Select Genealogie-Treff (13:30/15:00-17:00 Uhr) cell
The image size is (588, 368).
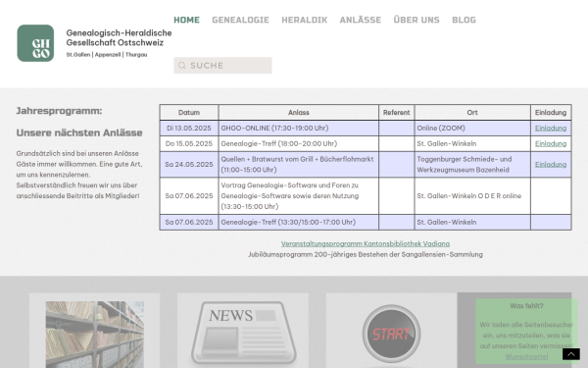click(x=299, y=223)
